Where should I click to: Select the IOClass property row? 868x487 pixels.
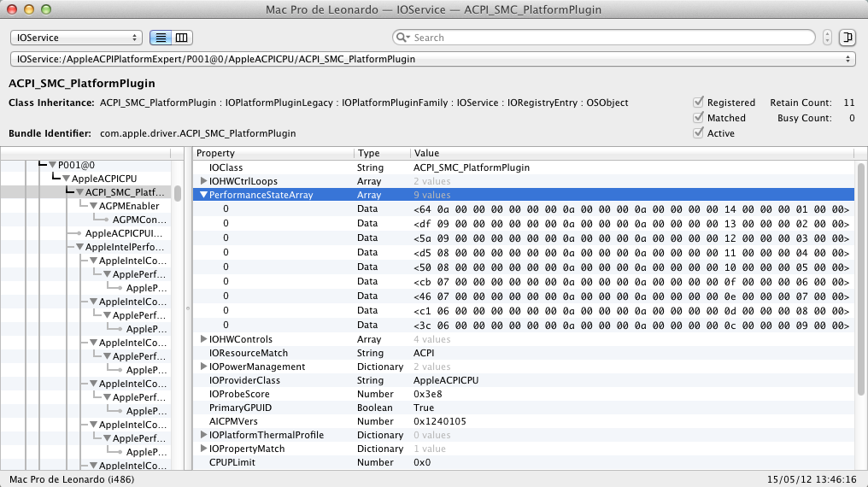coord(523,167)
